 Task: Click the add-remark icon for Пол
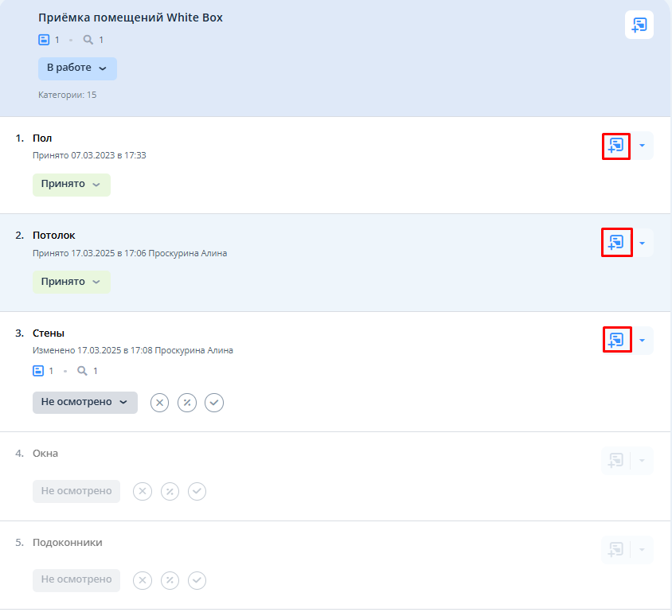[x=615, y=146]
